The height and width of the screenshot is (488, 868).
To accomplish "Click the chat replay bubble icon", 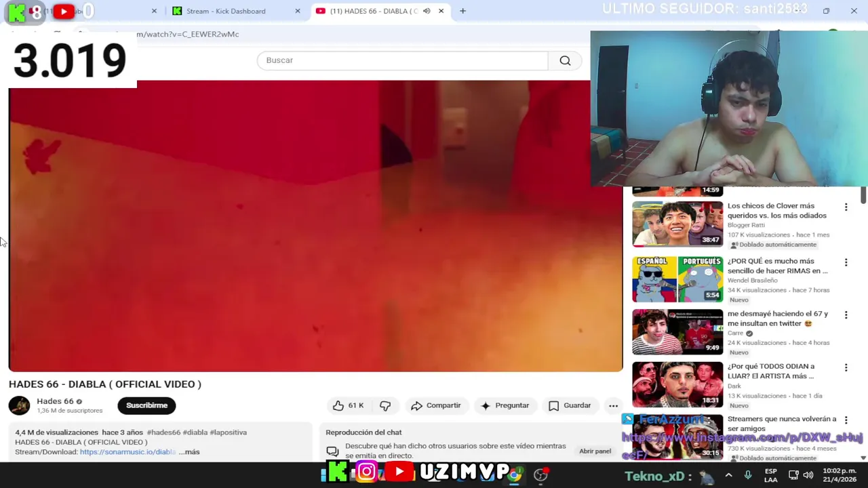I will click(x=332, y=451).
